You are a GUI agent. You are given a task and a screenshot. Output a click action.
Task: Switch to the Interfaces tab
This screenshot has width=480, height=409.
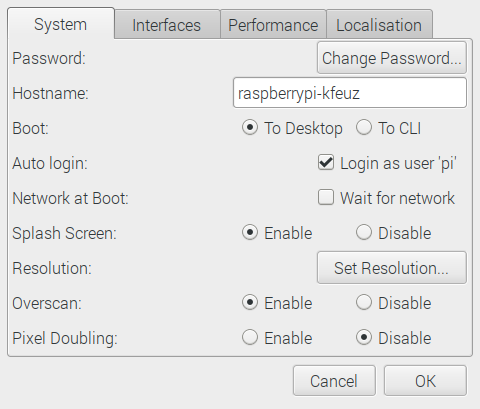pos(167,25)
